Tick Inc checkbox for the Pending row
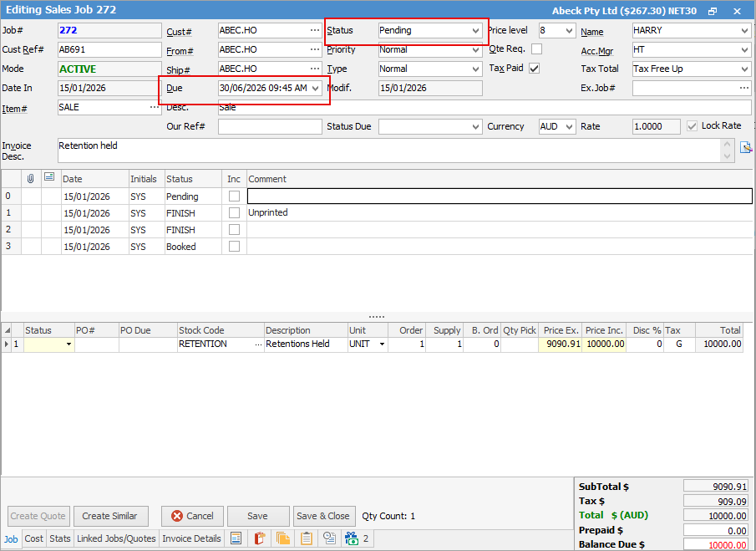756x551 pixels. (235, 196)
